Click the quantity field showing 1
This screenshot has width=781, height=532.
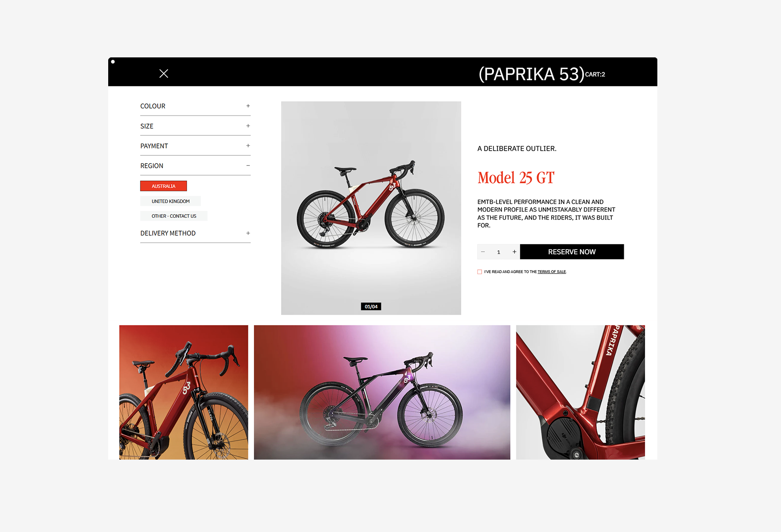point(498,252)
